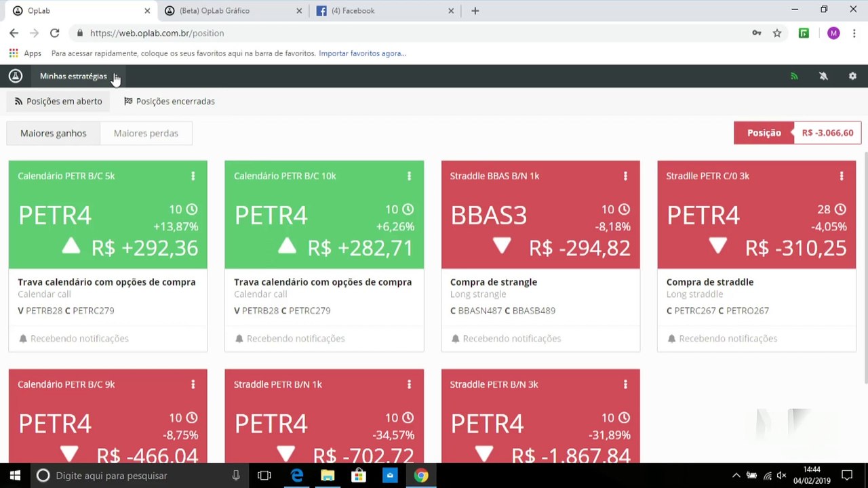
Task: Open Microsoft Store from the taskbar
Action: coord(359,475)
